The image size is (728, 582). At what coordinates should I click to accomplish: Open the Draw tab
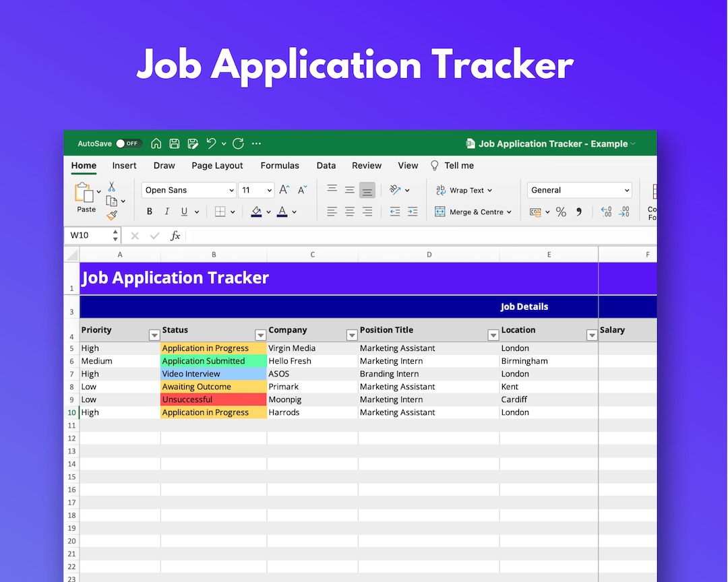[x=164, y=166]
